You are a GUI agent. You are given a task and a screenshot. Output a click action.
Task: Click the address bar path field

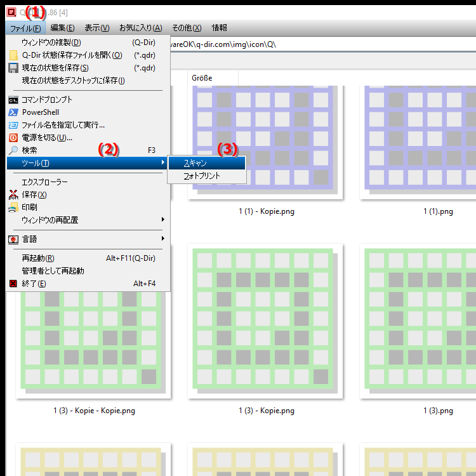click(322, 44)
